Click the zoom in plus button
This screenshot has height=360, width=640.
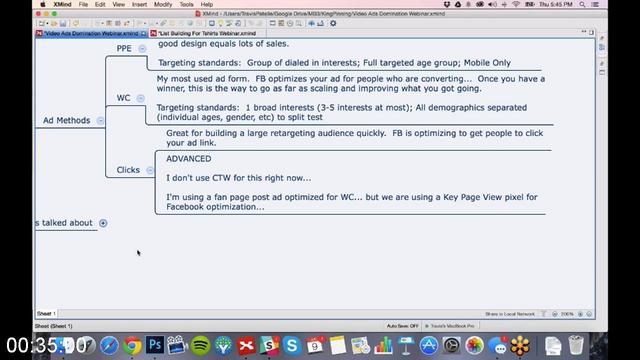580,314
